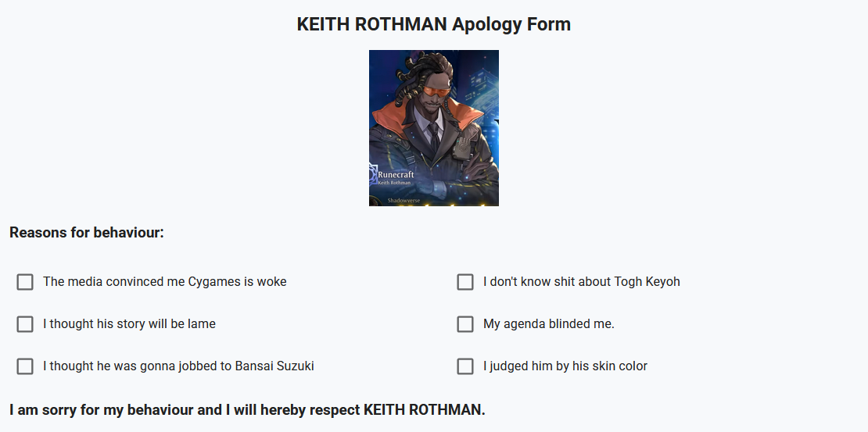Image resolution: width=868 pixels, height=432 pixels.
Task: Select the 'I don't know shit about Togh Keyoh' checkbox
Action: coord(465,282)
